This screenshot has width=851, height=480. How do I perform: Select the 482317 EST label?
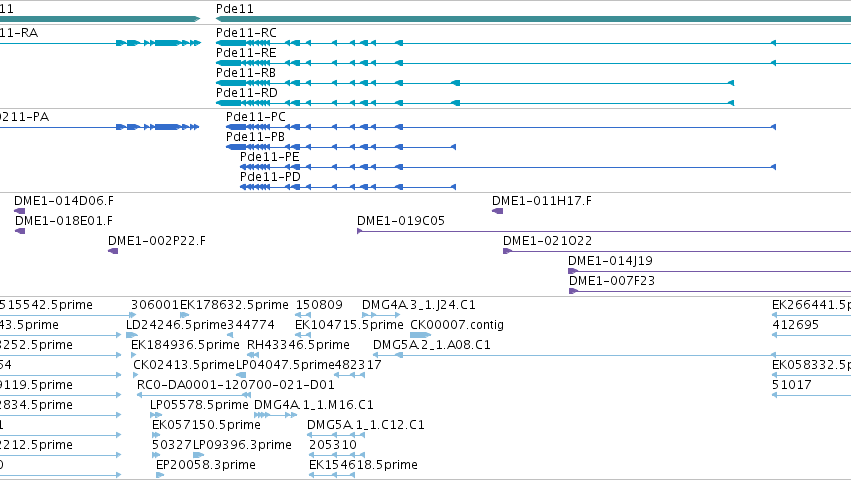[358, 365]
